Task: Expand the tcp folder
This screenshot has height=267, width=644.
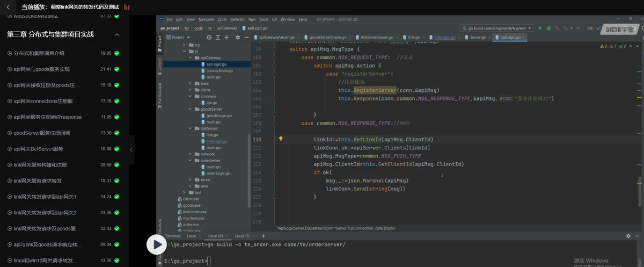Action: tap(185, 45)
